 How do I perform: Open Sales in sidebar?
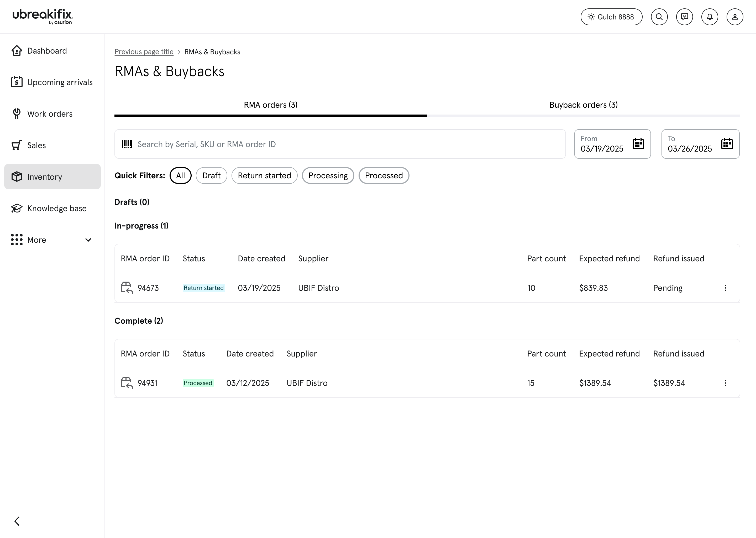(52, 145)
